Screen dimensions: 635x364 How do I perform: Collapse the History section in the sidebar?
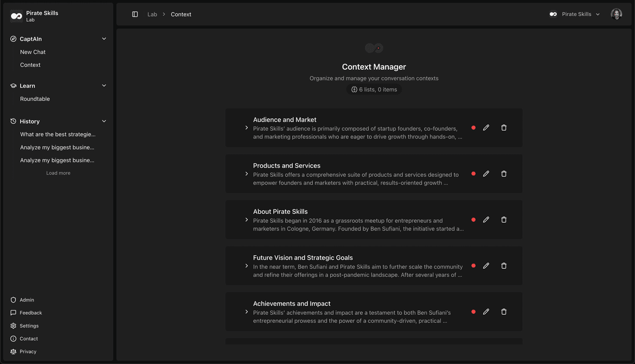click(104, 121)
